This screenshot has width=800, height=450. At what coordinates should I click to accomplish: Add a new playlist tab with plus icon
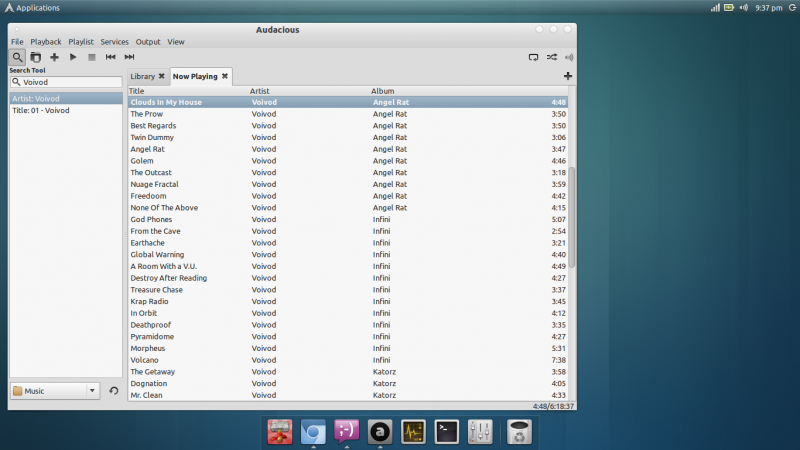(568, 76)
